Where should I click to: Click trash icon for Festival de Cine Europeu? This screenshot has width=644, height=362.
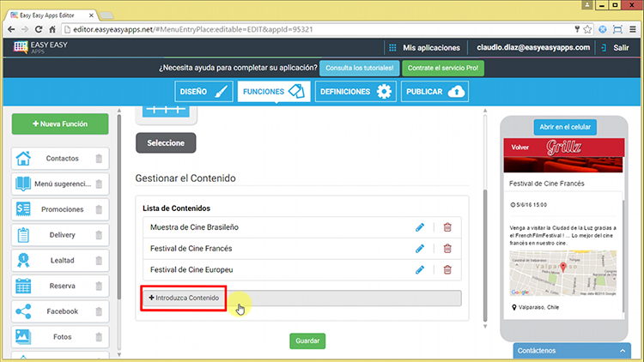447,270
